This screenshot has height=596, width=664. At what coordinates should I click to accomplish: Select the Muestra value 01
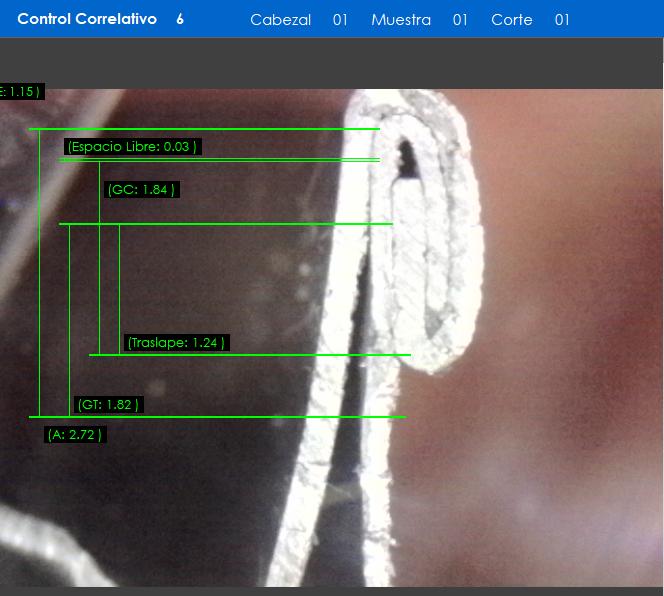[x=460, y=20]
